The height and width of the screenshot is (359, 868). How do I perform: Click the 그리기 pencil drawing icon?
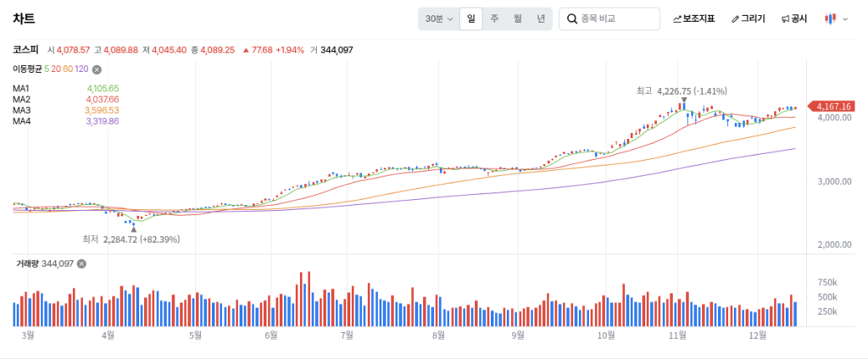pos(735,19)
